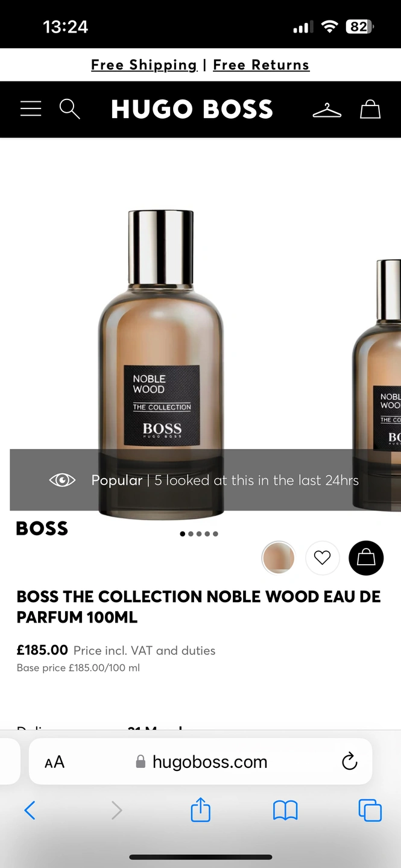Image resolution: width=401 pixels, height=868 pixels.
Task: Open the hamburger navigation menu
Action: coord(31,108)
